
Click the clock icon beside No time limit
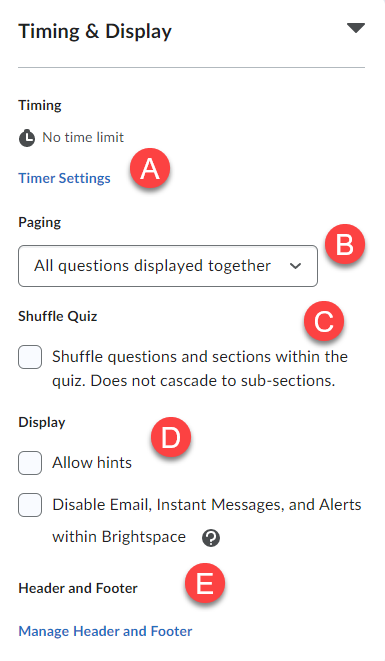pos(27,138)
